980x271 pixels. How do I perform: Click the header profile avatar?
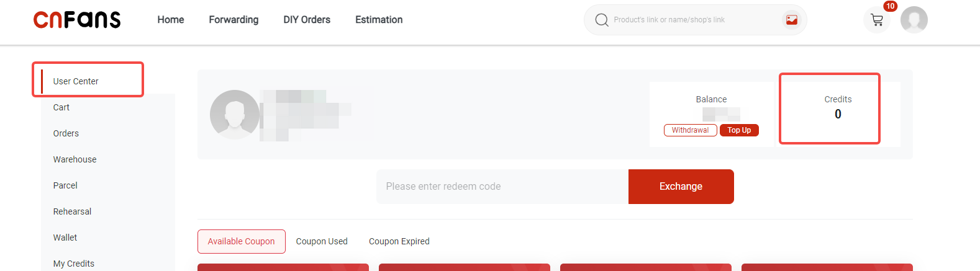914,20
